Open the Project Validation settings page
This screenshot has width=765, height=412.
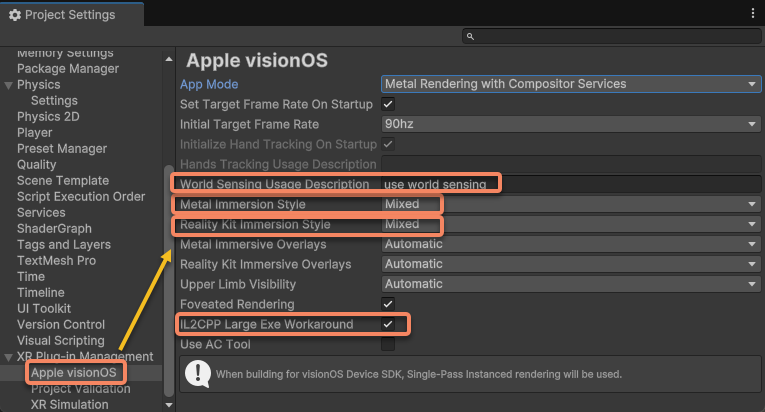pyautogui.click(x=80, y=389)
